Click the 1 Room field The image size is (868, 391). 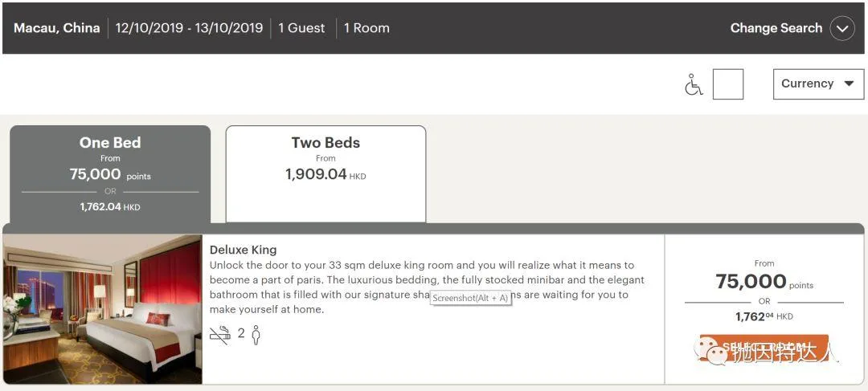[366, 28]
